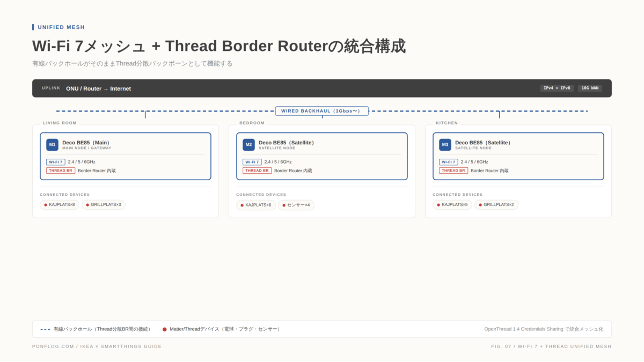This screenshot has width=644, height=362.
Task: Click the WIRED BACKHAUL (1Gbps〜) label
Action: click(322, 111)
